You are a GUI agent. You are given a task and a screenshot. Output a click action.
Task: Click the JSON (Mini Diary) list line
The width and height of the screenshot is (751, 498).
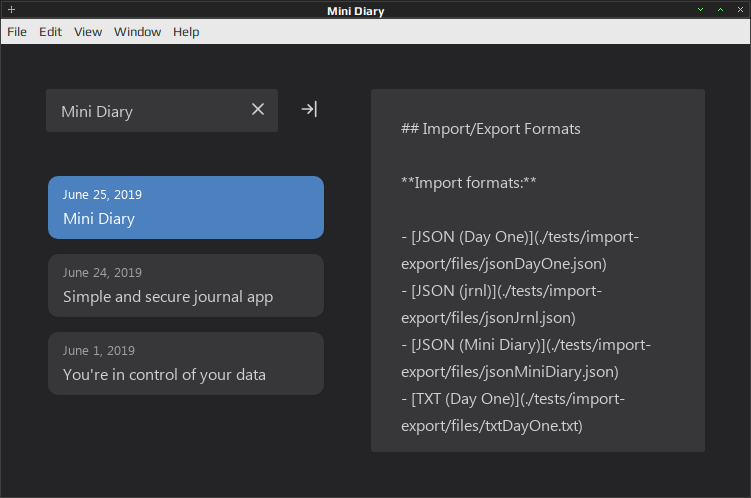(526, 345)
